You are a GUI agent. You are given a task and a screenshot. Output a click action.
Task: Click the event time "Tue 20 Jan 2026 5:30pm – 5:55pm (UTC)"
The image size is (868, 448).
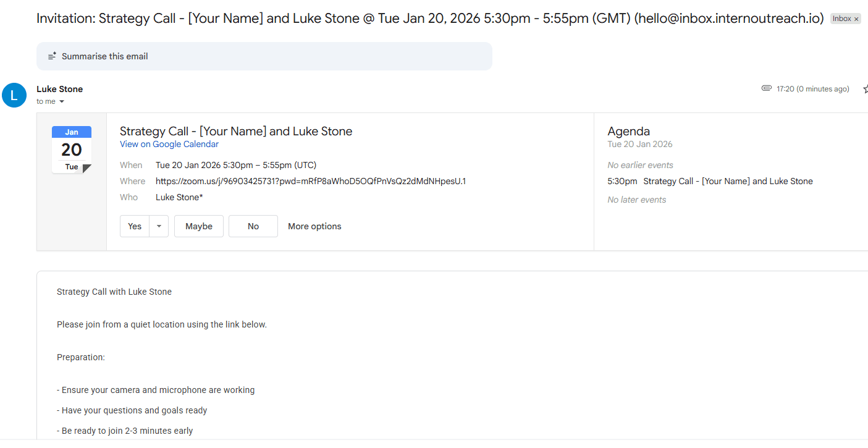pyautogui.click(x=236, y=165)
